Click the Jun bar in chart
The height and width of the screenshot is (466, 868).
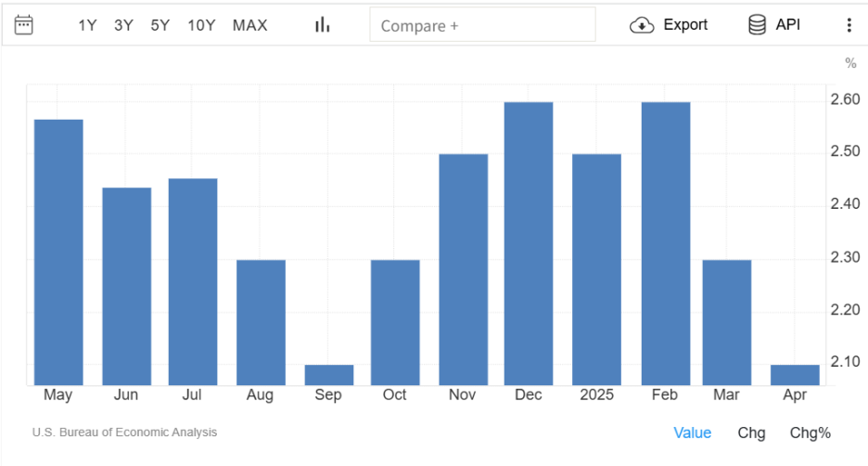pyautogui.click(x=127, y=287)
